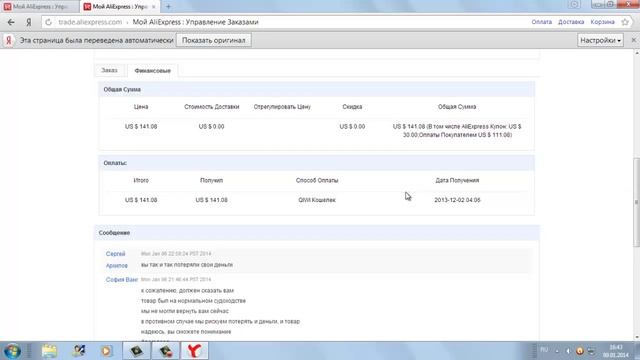Click US $ 0.00 under Стоимость Доставки
The image size is (640, 360).
point(211,127)
